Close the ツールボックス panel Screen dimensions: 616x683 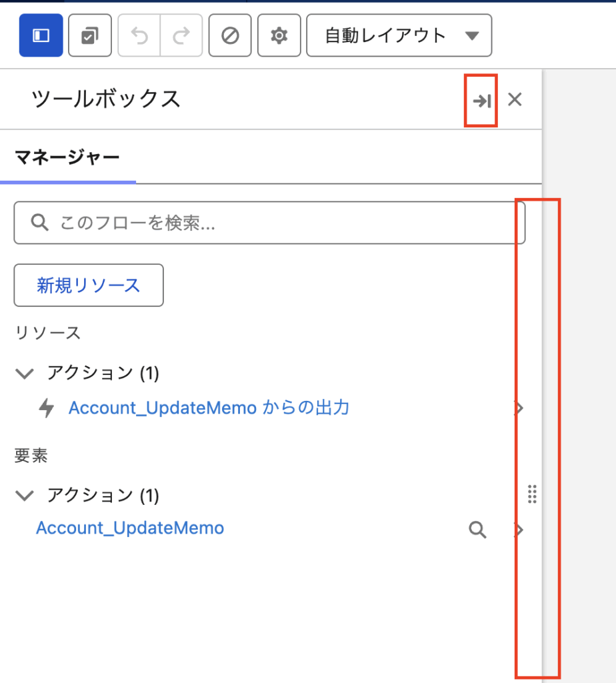[515, 100]
